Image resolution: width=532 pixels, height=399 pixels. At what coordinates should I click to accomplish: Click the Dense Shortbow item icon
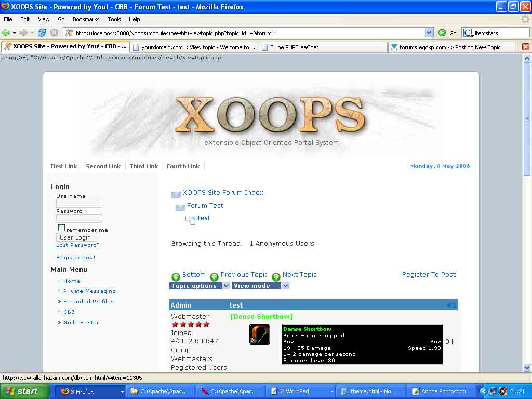[x=260, y=335]
